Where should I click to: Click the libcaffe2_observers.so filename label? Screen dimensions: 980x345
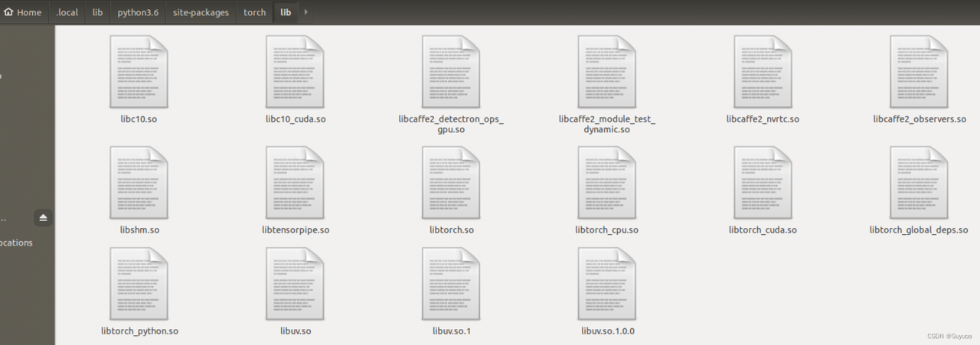point(919,119)
